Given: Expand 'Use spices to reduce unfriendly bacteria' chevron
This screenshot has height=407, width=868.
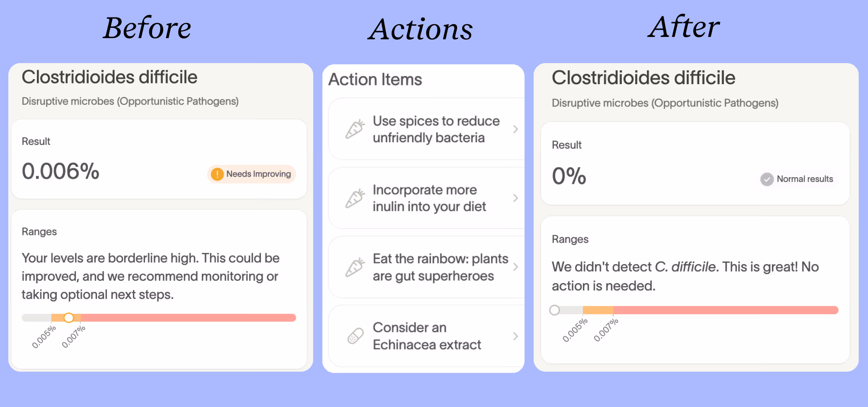Looking at the screenshot, I should pyautogui.click(x=515, y=129).
